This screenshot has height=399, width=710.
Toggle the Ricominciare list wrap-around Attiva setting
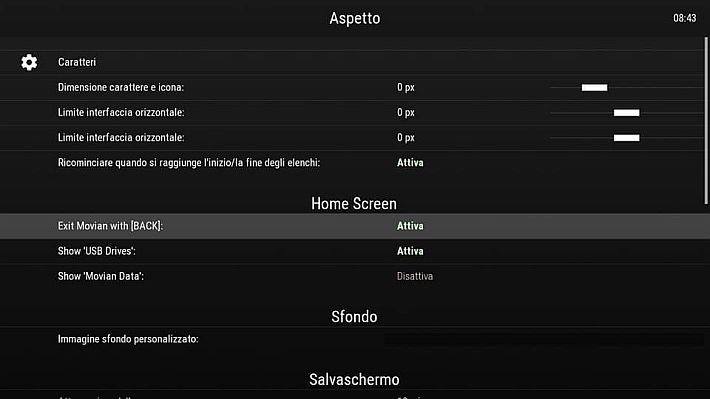point(410,163)
